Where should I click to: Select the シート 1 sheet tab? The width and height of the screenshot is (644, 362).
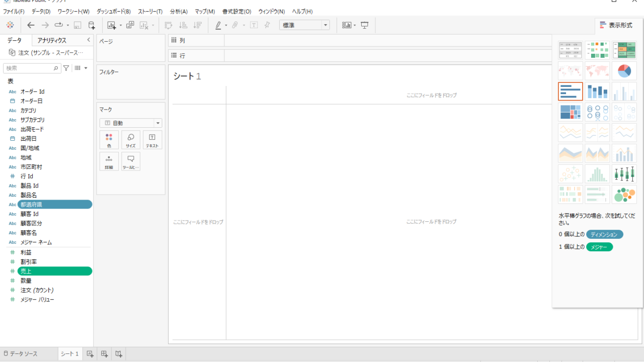70,354
